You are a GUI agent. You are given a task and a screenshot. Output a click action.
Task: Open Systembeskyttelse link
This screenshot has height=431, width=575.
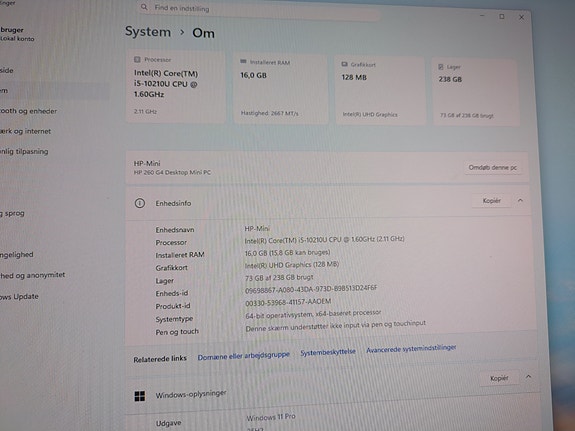pos(328,352)
